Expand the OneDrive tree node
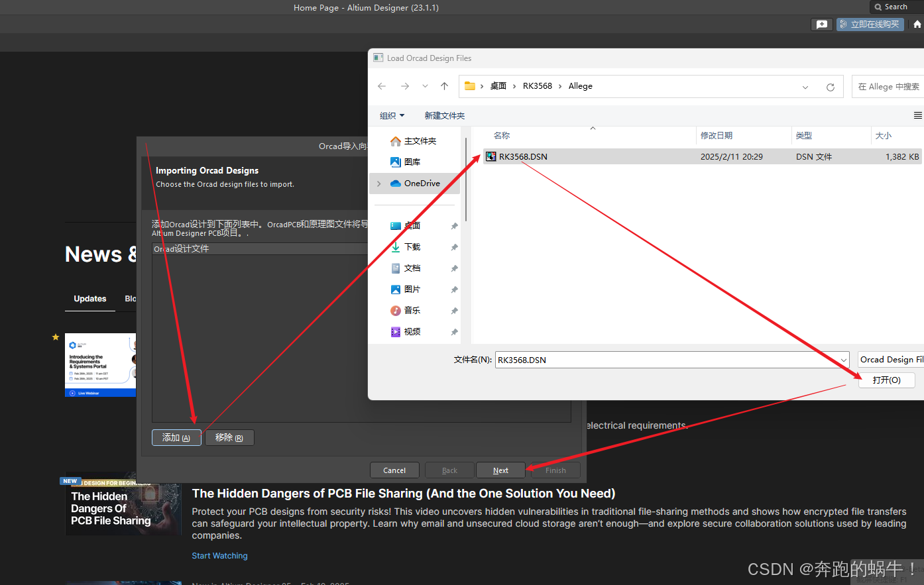The width and height of the screenshot is (924, 585). pyautogui.click(x=378, y=184)
